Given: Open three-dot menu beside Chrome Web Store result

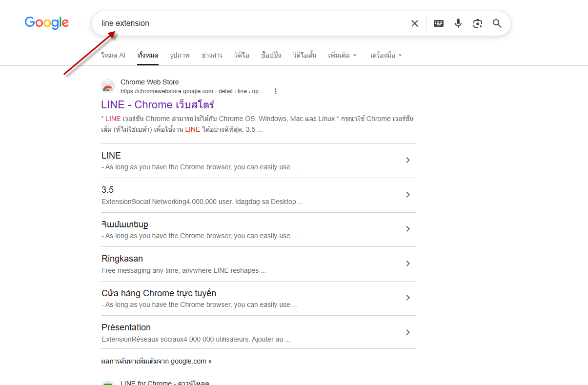Looking at the screenshot, I should (276, 91).
